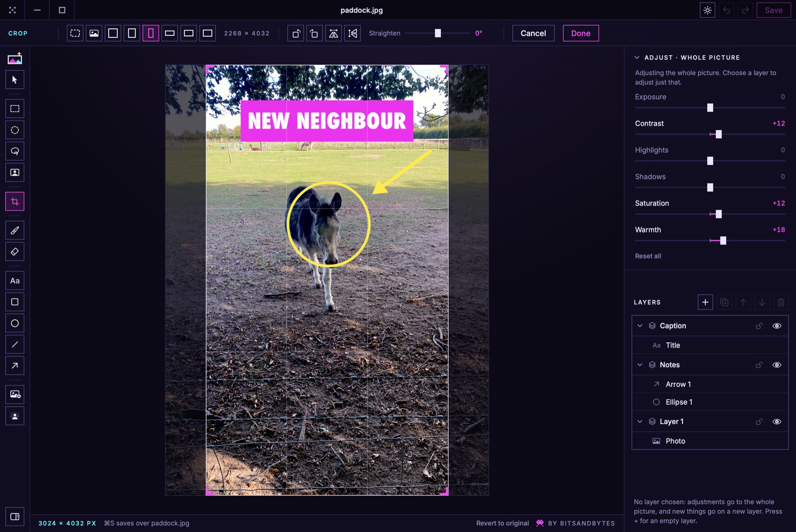
Task: Select the Crop tool in left toolbar
Action: pos(15,201)
